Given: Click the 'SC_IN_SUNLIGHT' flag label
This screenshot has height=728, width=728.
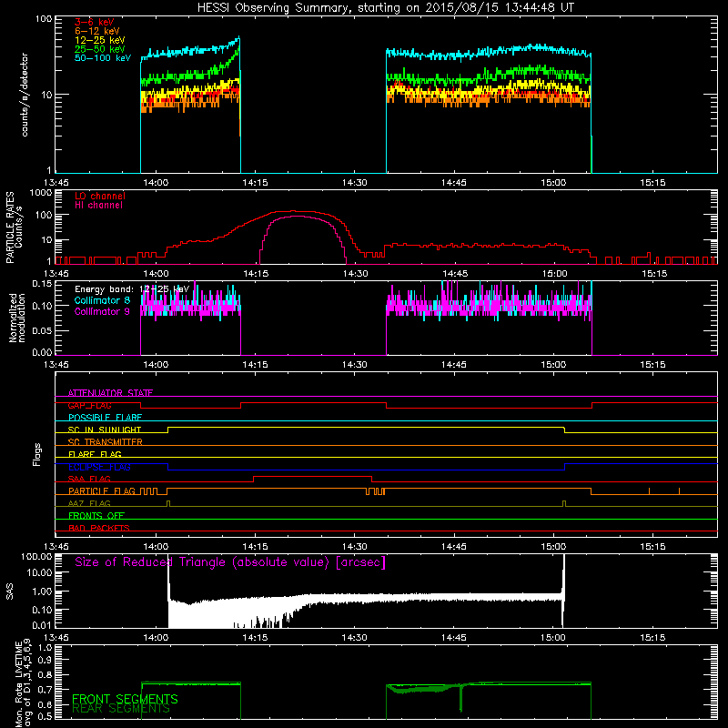Looking at the screenshot, I should click(x=105, y=430).
